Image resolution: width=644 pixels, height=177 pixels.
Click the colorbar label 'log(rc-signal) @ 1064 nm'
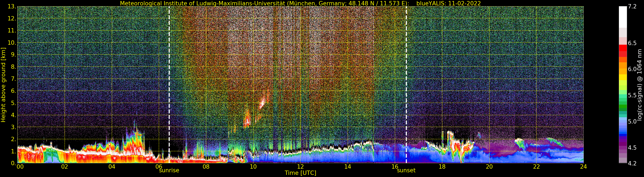coord(640,85)
